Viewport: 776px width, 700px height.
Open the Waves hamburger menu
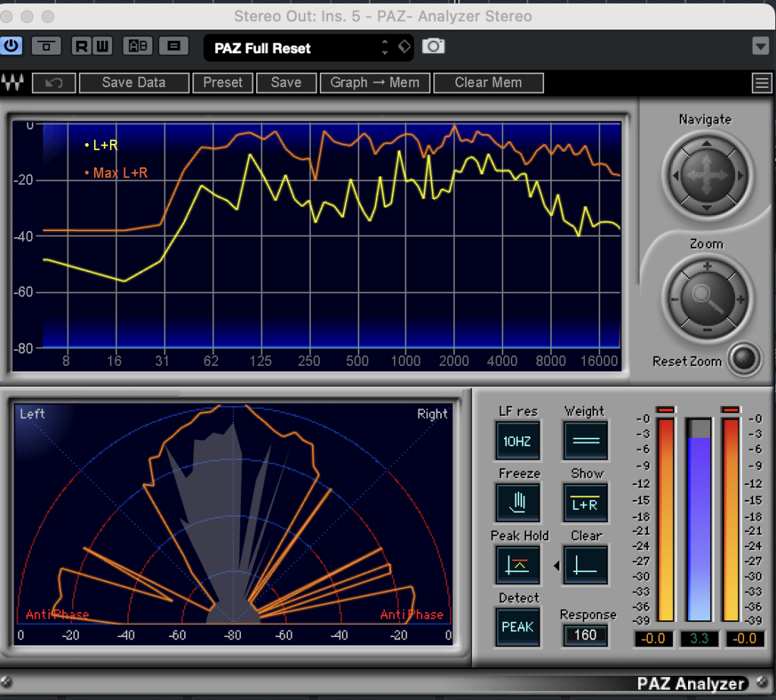(760, 83)
